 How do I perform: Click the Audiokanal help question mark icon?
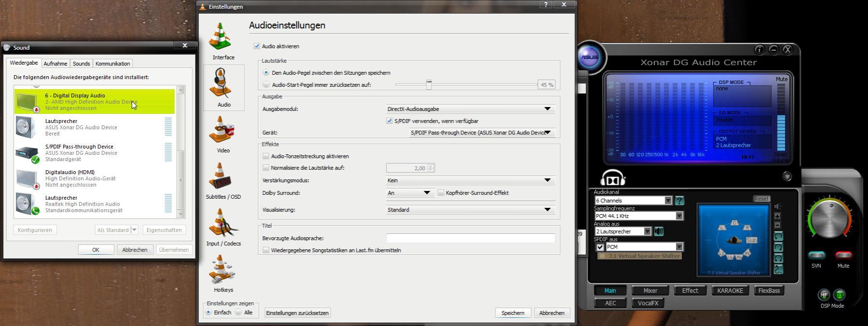click(x=679, y=200)
